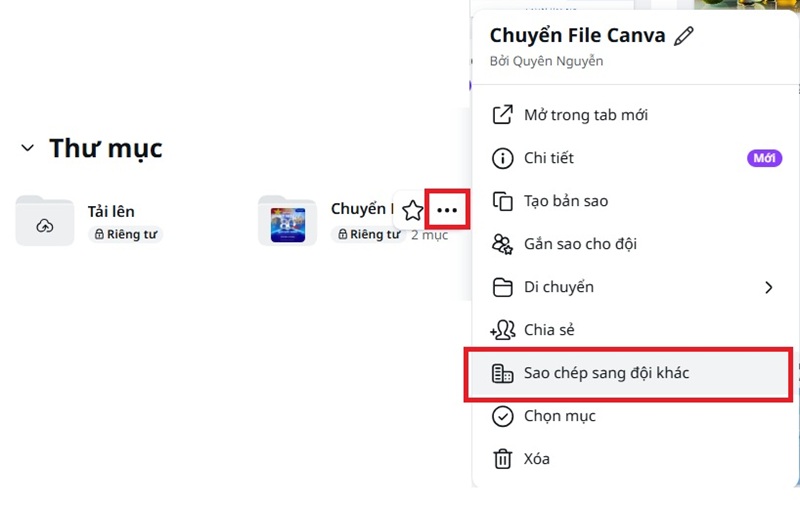
Task: Click the Thư mục section heading
Action: [x=106, y=149]
